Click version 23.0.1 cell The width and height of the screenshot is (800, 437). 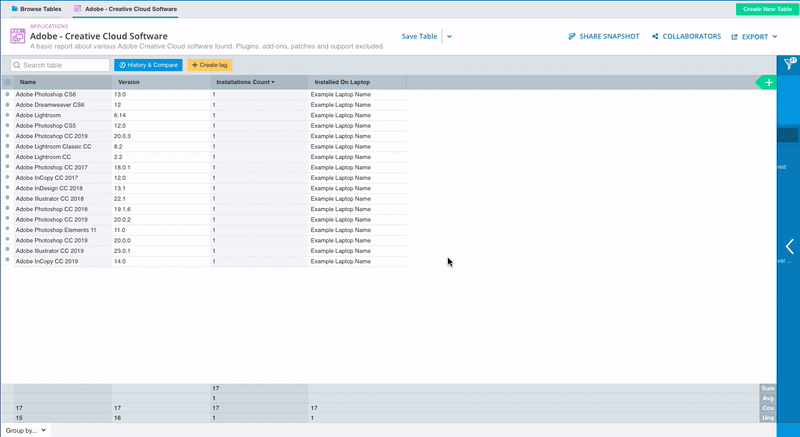click(x=161, y=251)
